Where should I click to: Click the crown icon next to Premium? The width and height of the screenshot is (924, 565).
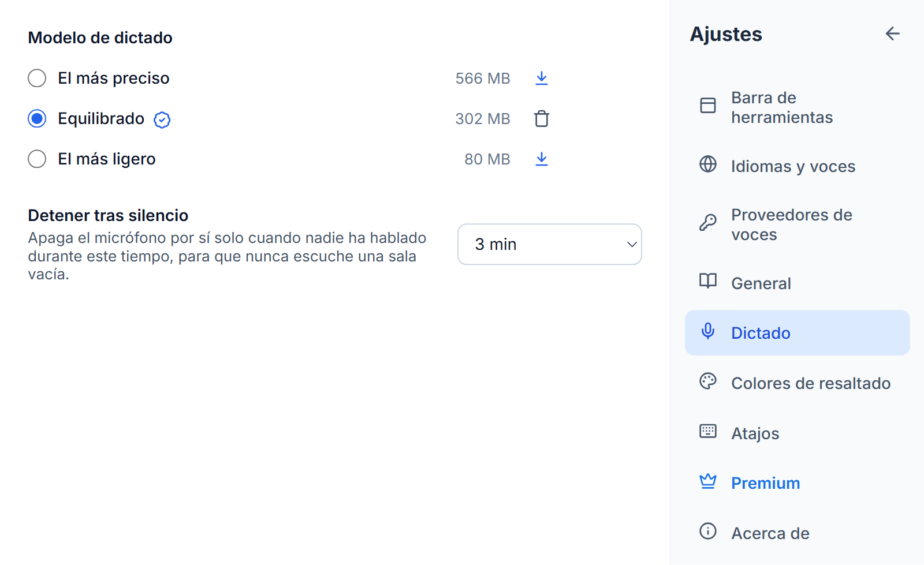click(708, 481)
